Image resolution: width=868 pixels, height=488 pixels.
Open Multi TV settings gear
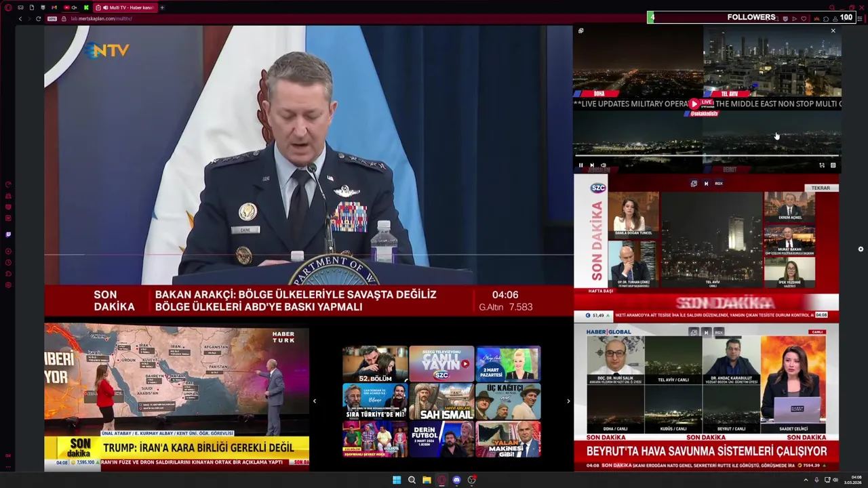tap(861, 249)
